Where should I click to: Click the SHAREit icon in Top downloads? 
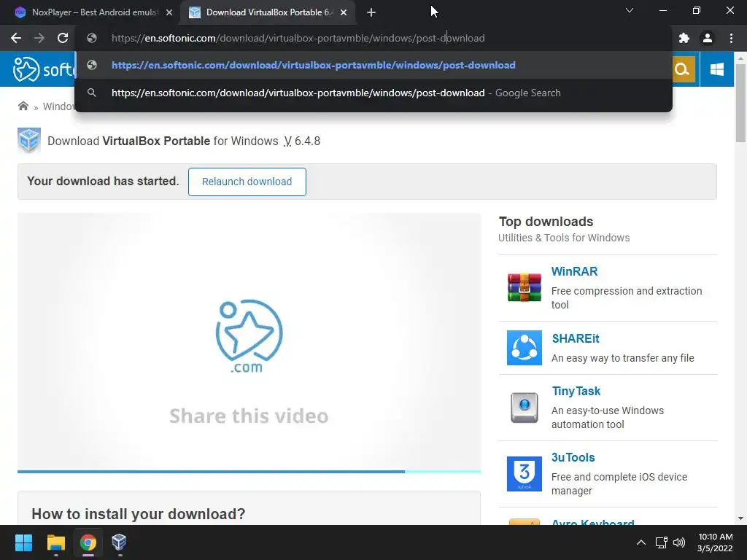point(524,348)
